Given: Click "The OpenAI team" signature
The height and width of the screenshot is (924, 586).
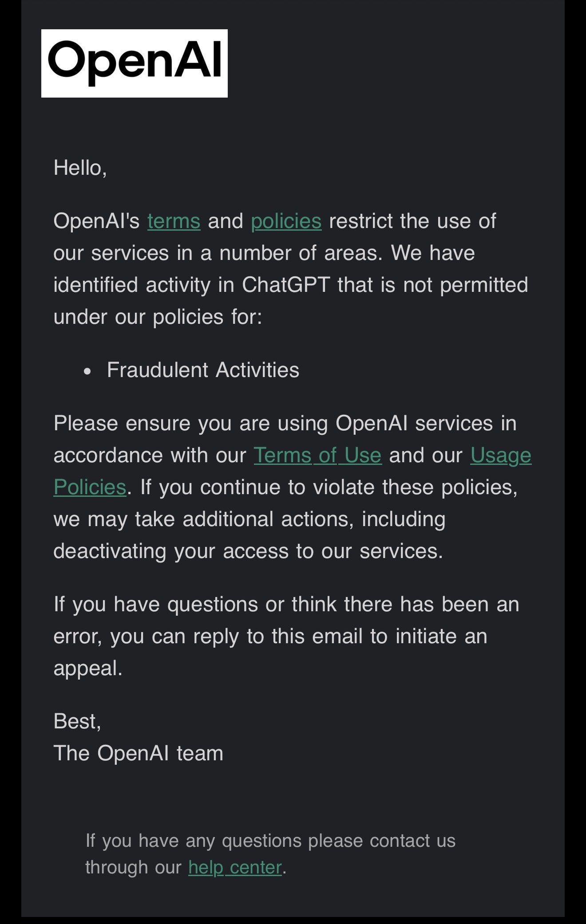Looking at the screenshot, I should [x=138, y=753].
